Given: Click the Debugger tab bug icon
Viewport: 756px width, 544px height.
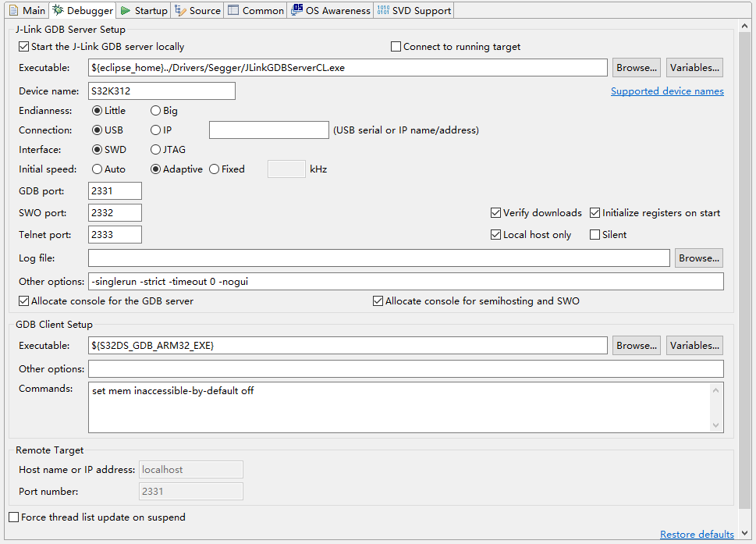Looking at the screenshot, I should click(57, 10).
